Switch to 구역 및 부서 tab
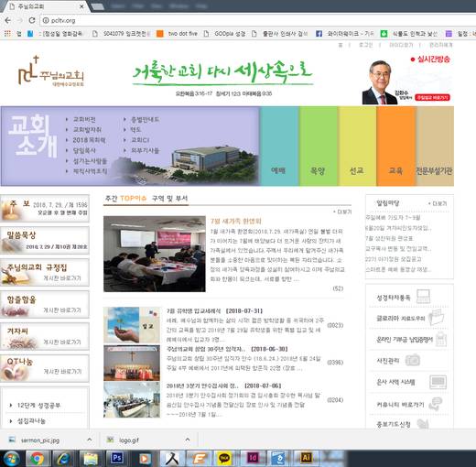The height and width of the screenshot is (467, 476). click(170, 199)
